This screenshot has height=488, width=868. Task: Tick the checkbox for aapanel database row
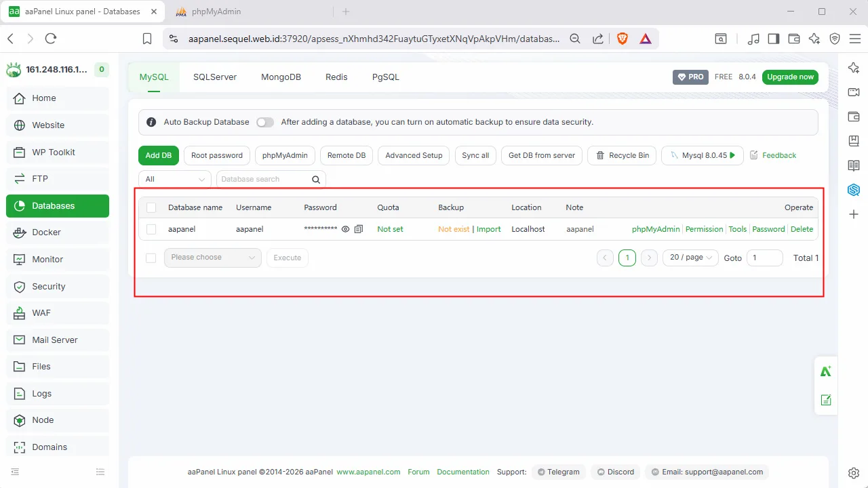pos(151,229)
